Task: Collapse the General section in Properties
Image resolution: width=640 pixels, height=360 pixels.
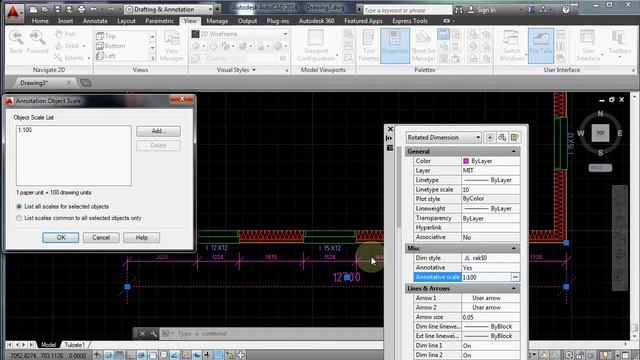Action: point(513,151)
